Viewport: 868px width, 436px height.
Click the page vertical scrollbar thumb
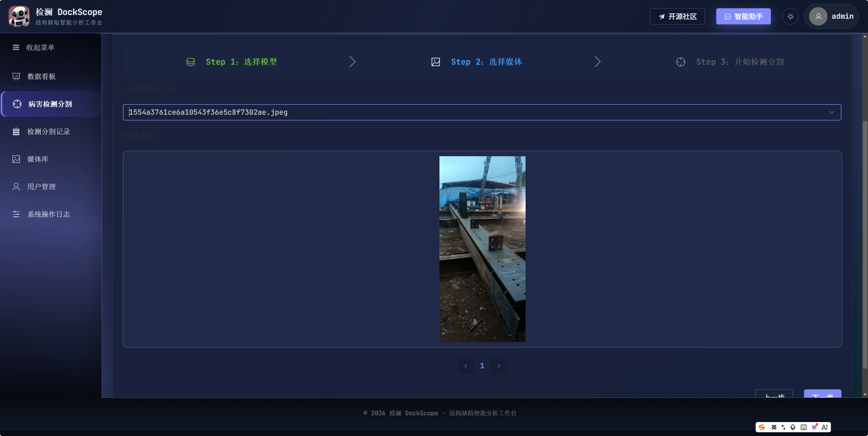865,245
